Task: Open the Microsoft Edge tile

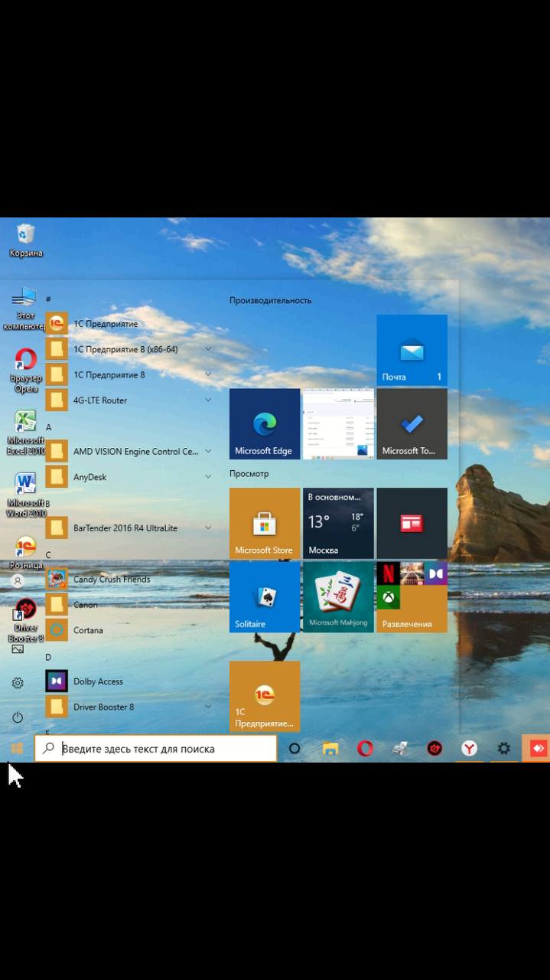Action: click(265, 424)
